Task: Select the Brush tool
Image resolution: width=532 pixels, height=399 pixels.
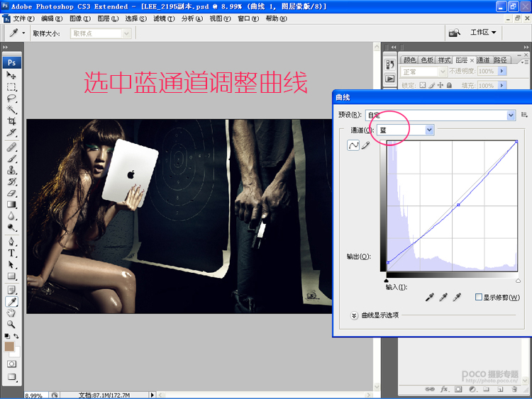Action: pos(11,159)
